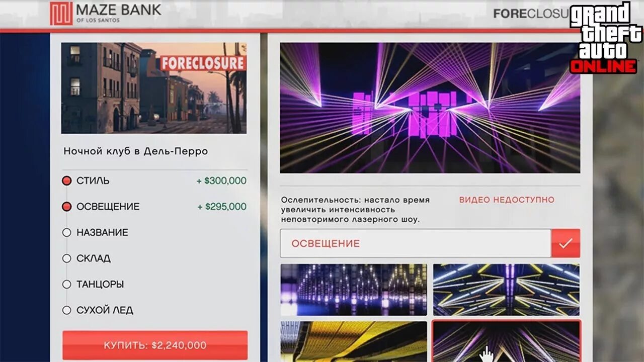Select the ОСВЕЩЕНИЕ radio option

[66, 207]
